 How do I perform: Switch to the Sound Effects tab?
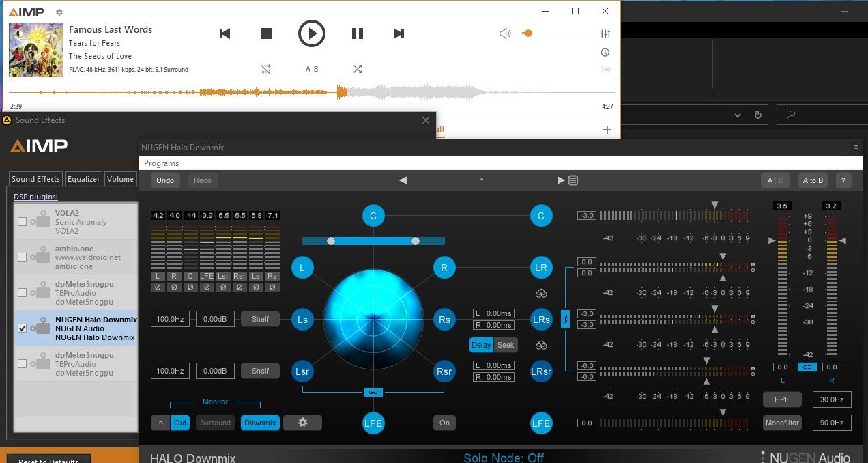(x=35, y=179)
